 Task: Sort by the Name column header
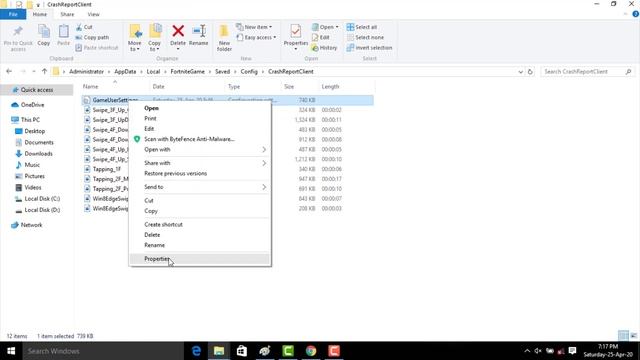coord(90,87)
